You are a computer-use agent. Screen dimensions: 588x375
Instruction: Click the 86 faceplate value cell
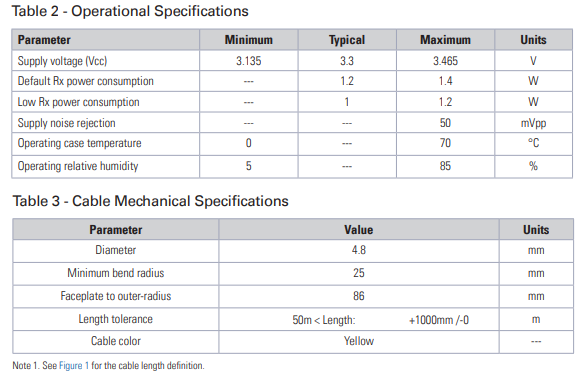point(359,296)
